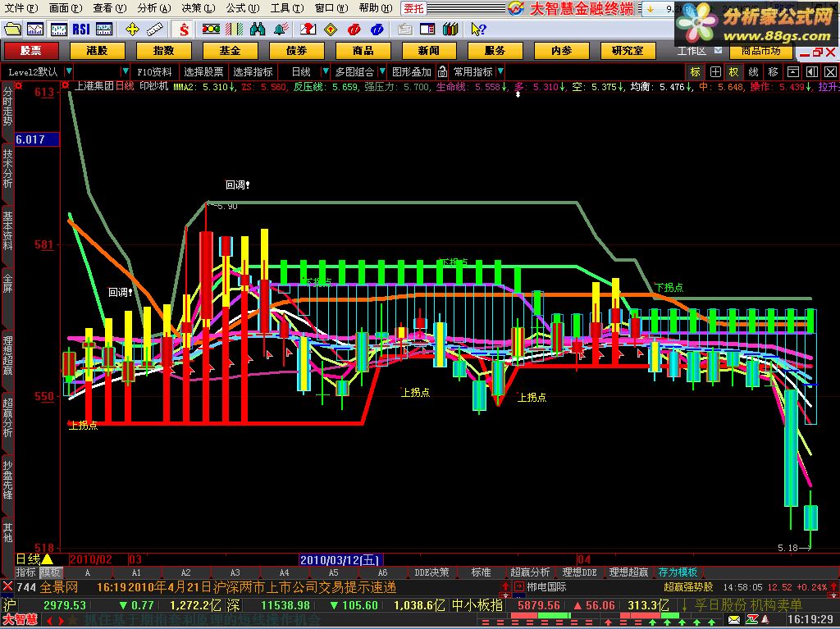Click the RSI indicator toolbar icon
The height and width of the screenshot is (629, 840).
point(81,29)
